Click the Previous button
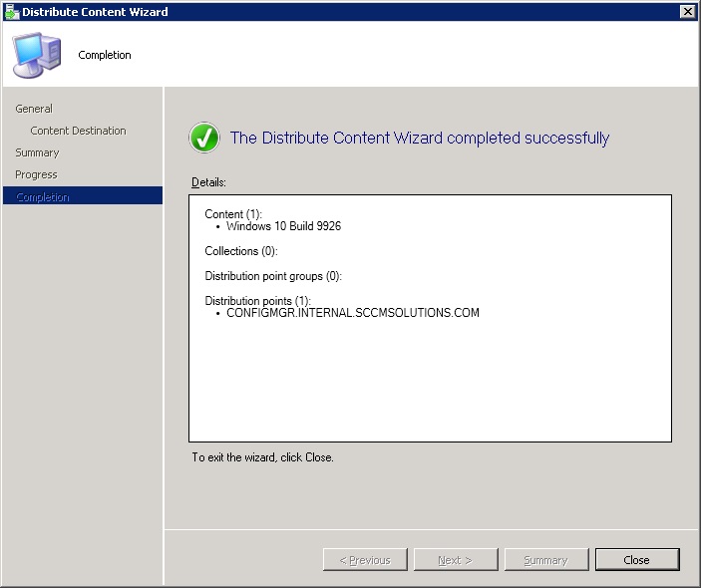This screenshot has width=701, height=588. pos(365,560)
